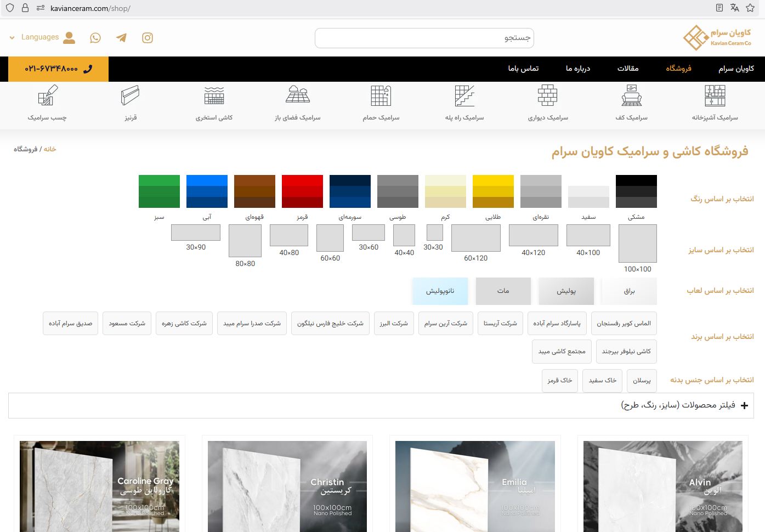Image resolution: width=765 pixels, height=532 pixels.
Task: Toggle the 100×100 size filter
Action: [637, 244]
